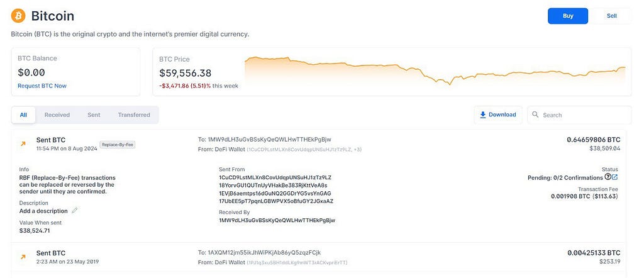Viewport: 644px width, 278px height.
Task: Collapse the 0.64659806 BTC transaction row
Action: click(x=319, y=144)
